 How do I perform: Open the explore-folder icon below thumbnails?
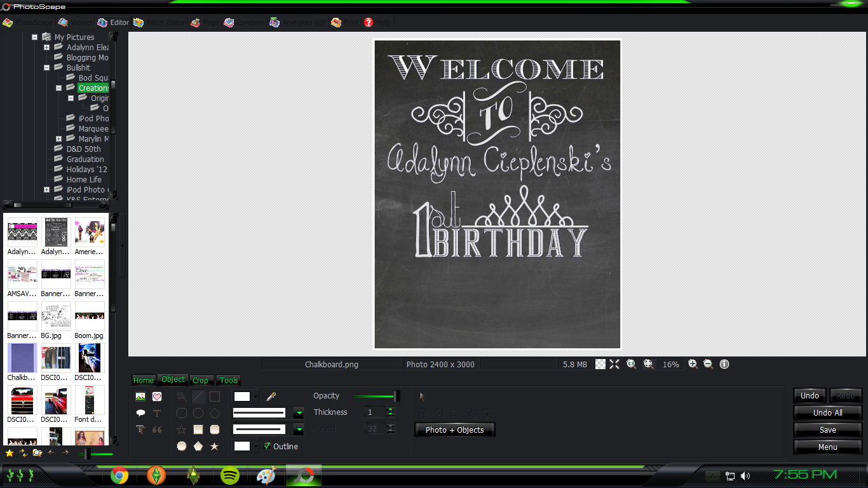(x=37, y=453)
